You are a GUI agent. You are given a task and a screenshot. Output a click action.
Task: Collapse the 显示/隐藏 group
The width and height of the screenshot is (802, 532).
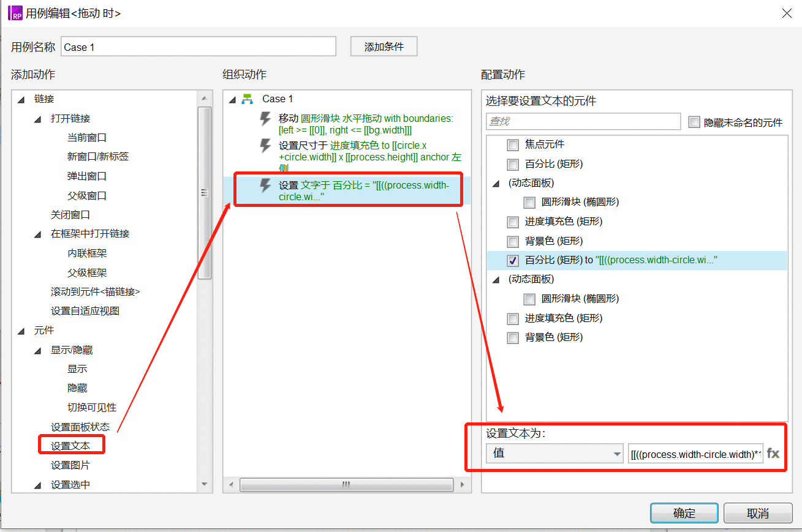[38, 350]
